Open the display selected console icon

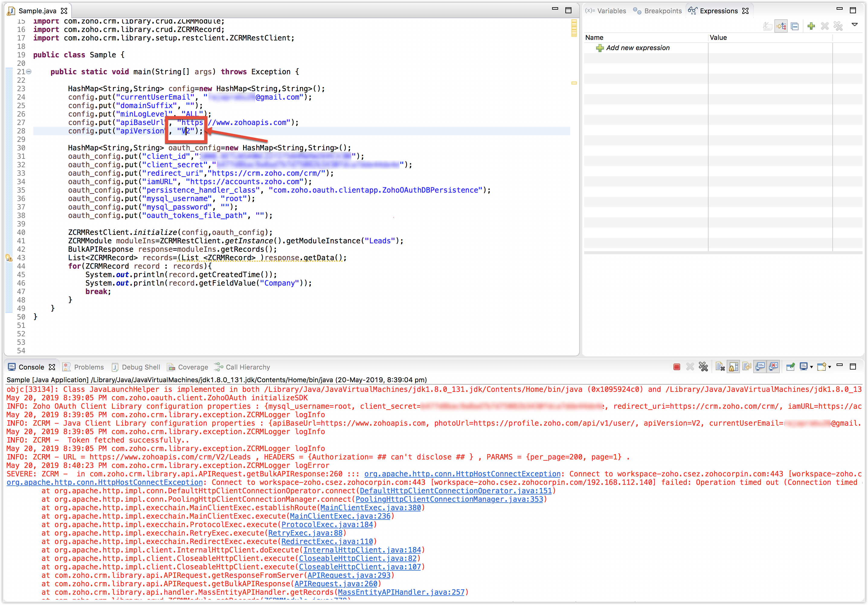coord(804,367)
